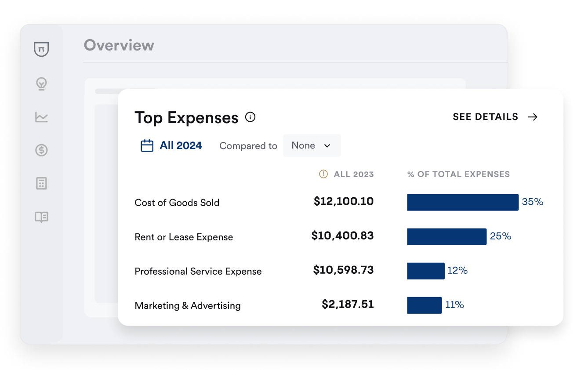Open the Compared to None dropdown

click(312, 145)
